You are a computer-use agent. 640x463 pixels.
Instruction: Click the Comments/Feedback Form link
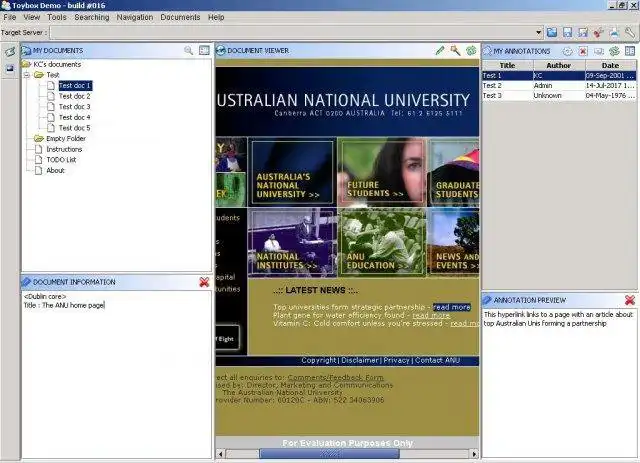point(336,377)
